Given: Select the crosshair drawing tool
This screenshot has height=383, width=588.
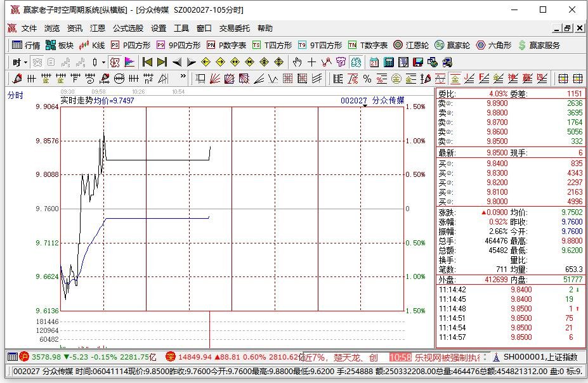Looking at the screenshot, I should (312, 62).
